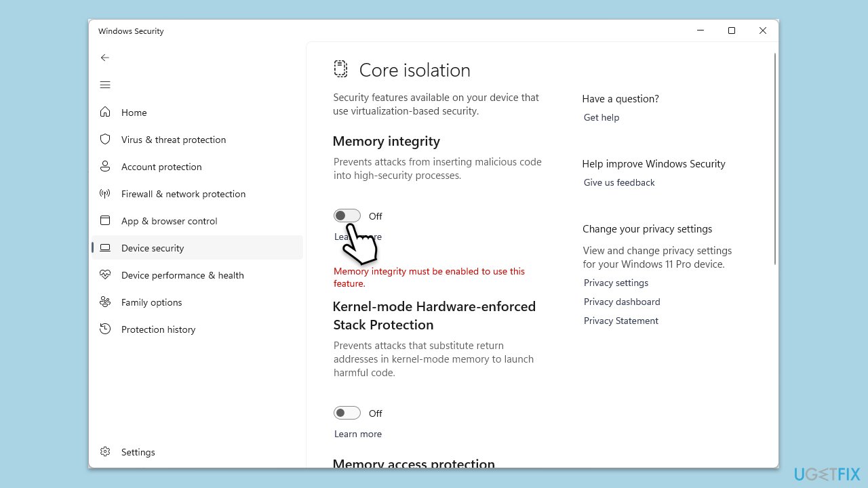The height and width of the screenshot is (488, 868).
Task: Click the Protection history clock icon
Action: point(105,329)
